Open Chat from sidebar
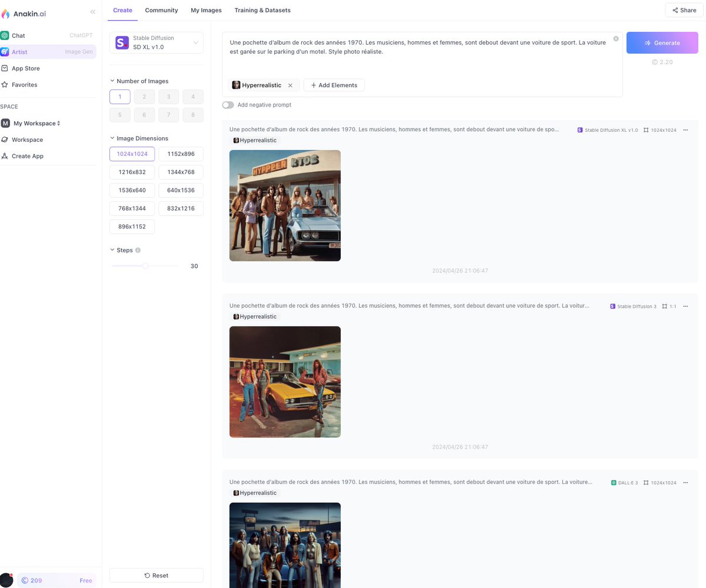This screenshot has width=706, height=588. click(x=48, y=35)
